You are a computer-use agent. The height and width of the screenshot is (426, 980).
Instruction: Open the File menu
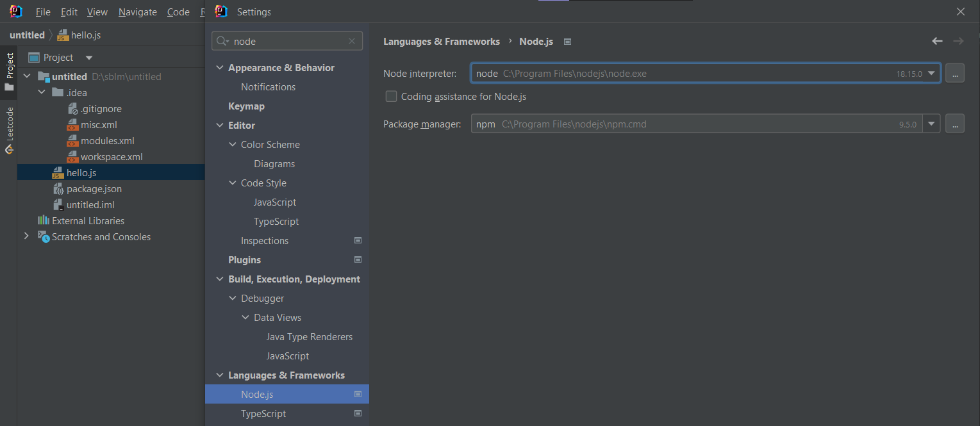(x=43, y=12)
